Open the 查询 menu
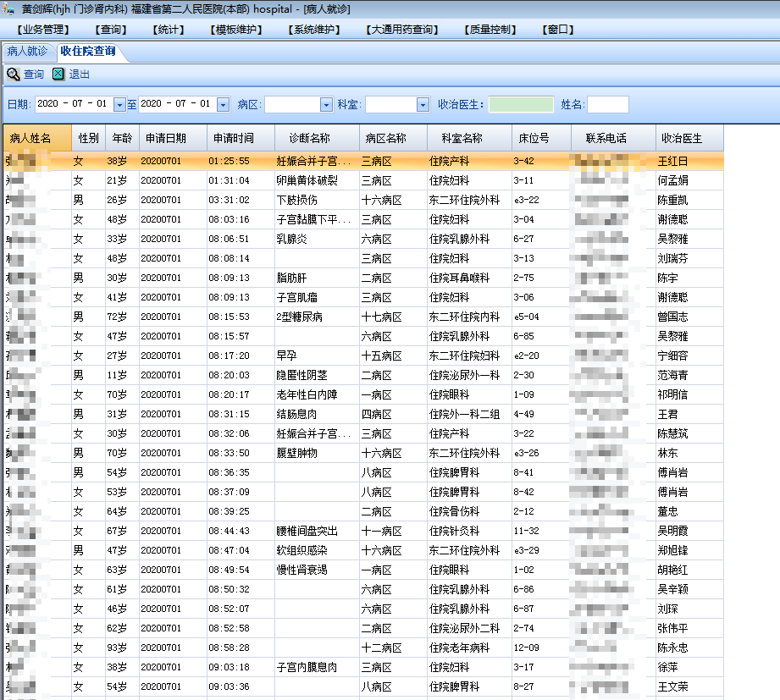 coord(111,30)
